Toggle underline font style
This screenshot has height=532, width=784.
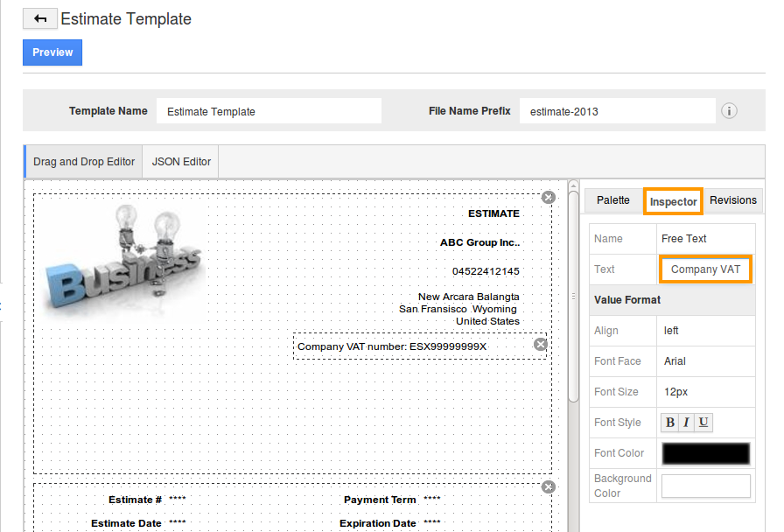click(x=703, y=423)
